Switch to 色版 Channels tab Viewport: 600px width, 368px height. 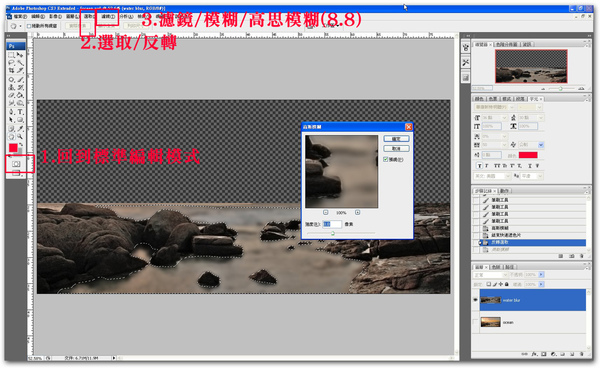tap(496, 267)
